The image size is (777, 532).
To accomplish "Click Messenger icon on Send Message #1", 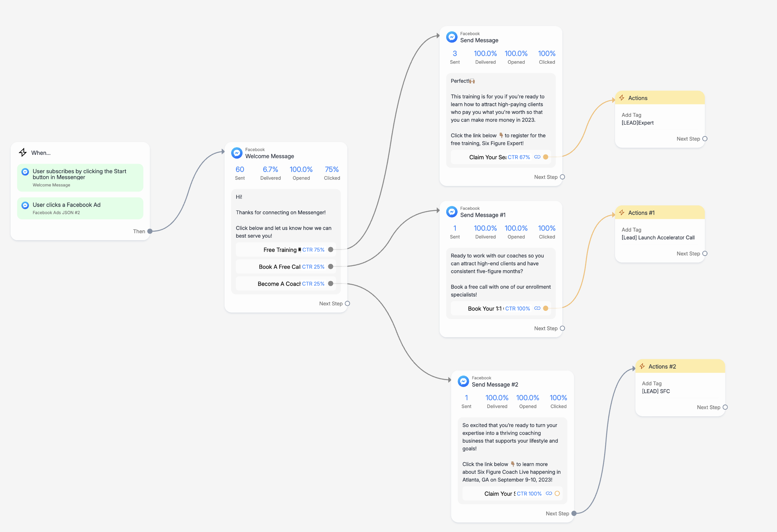I will pyautogui.click(x=452, y=212).
